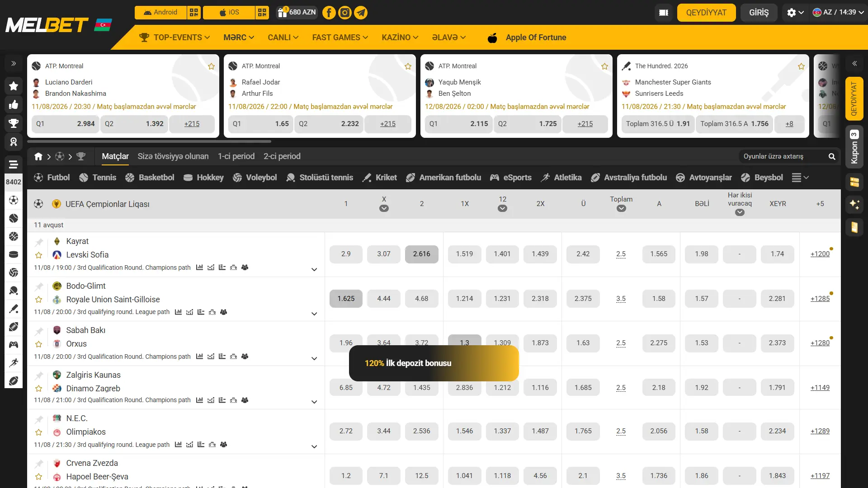This screenshot has width=868, height=488.
Task: Show the iOS app QR code
Action: (262, 13)
